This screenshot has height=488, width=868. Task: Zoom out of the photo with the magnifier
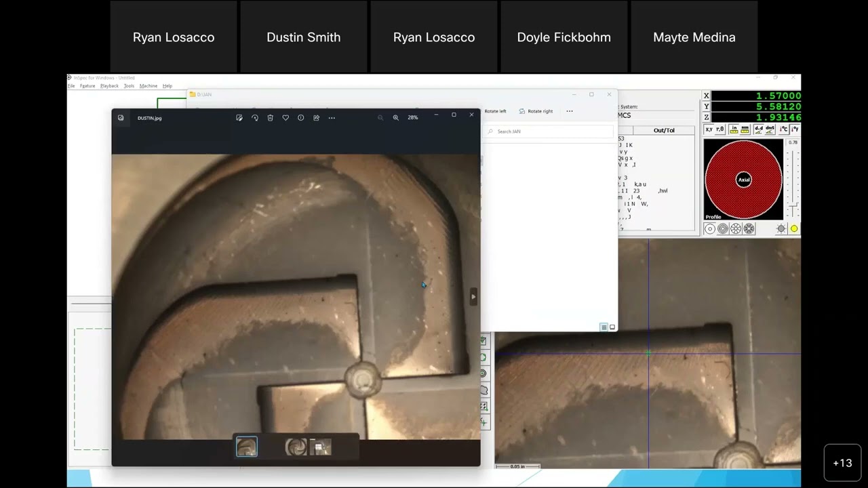tap(380, 118)
